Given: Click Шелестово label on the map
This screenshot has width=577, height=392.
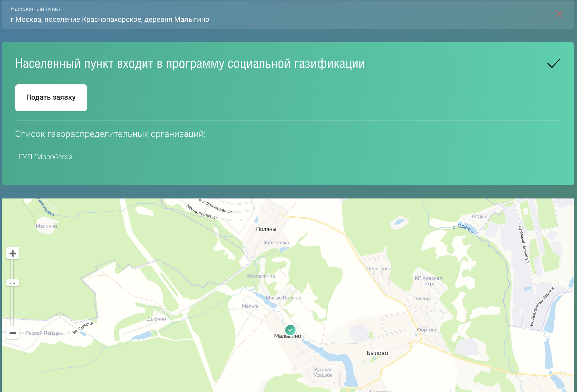Looking at the screenshot, I should 378,269.
